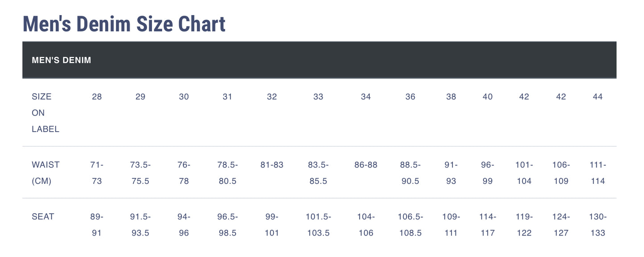This screenshot has height=257, width=644.
Task: Click the 130-133 seat measurement
Action: click(598, 224)
